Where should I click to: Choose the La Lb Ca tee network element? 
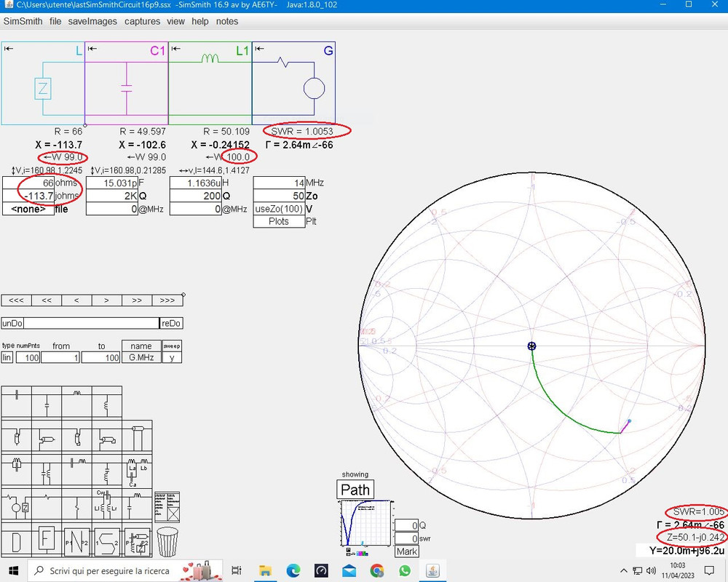click(138, 471)
